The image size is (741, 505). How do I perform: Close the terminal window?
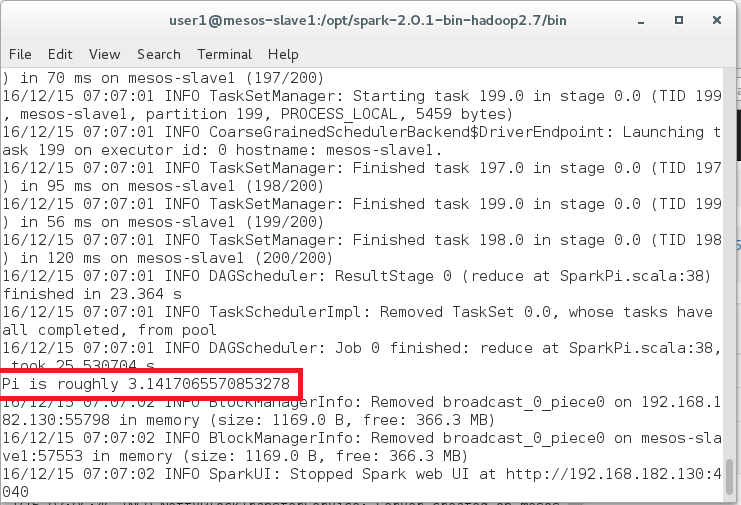point(716,20)
